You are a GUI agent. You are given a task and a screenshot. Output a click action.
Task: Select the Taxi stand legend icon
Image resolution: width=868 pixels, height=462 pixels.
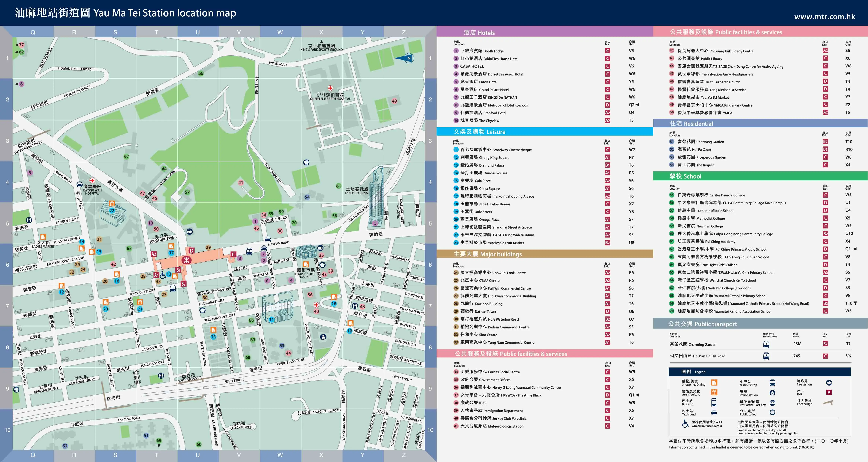pos(714,412)
